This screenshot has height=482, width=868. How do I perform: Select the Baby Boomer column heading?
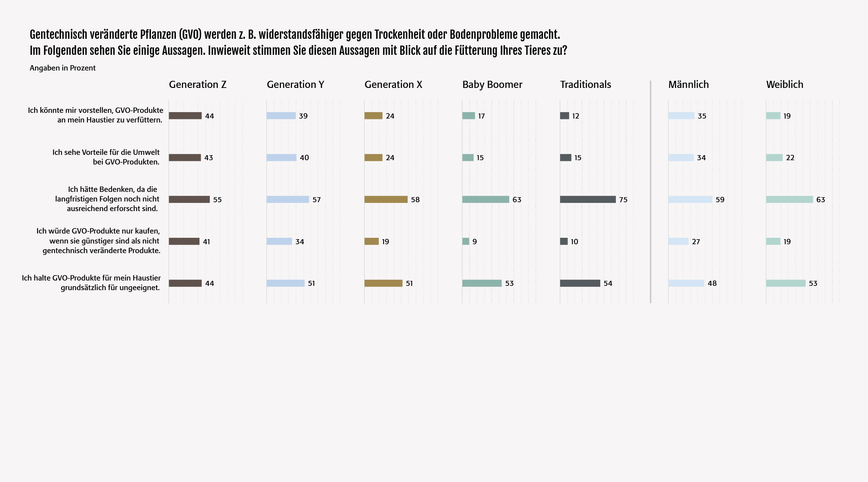click(492, 85)
